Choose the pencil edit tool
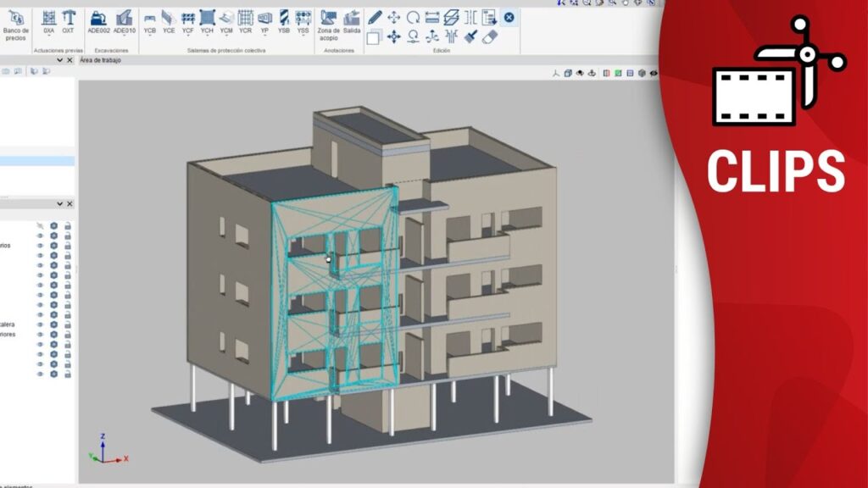 [x=374, y=17]
